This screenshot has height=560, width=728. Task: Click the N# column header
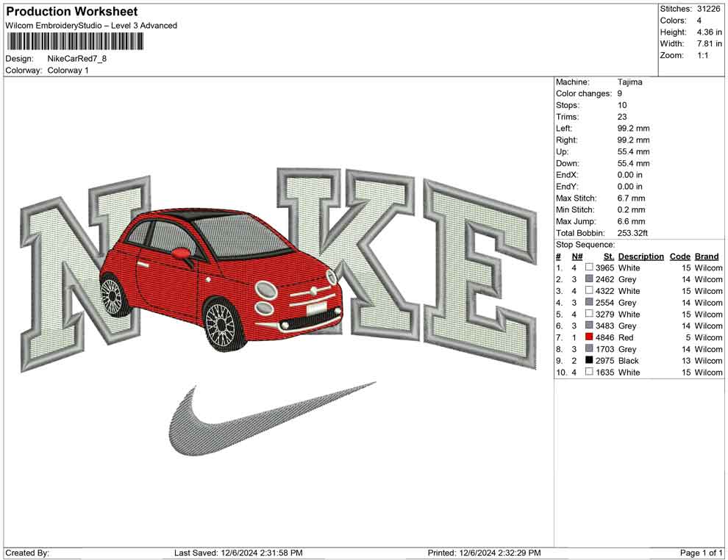pos(577,256)
